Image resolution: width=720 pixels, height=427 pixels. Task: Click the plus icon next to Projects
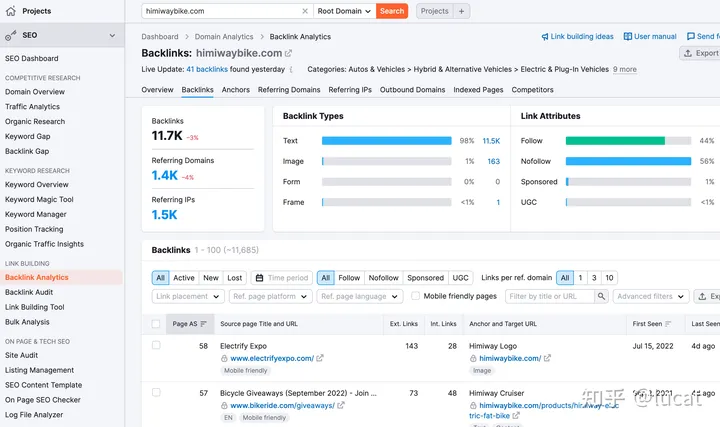[461, 11]
